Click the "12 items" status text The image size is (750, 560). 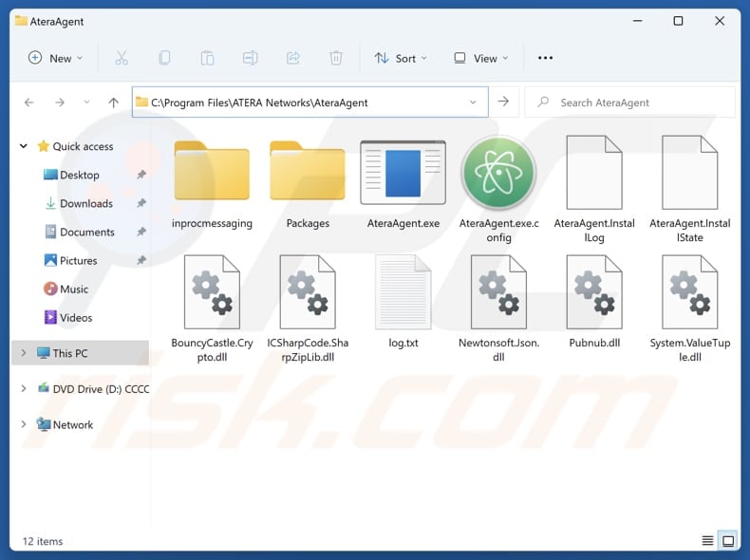(x=43, y=541)
